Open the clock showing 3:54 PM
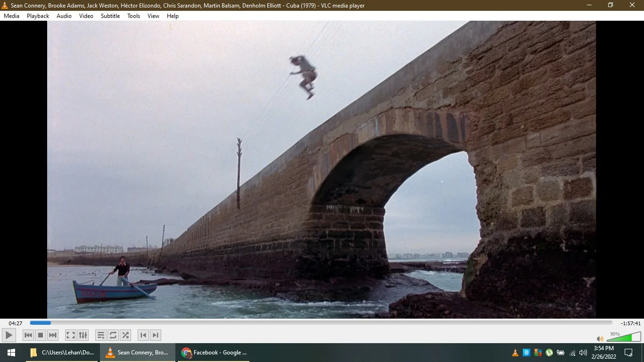The image size is (644, 362). (x=604, y=353)
